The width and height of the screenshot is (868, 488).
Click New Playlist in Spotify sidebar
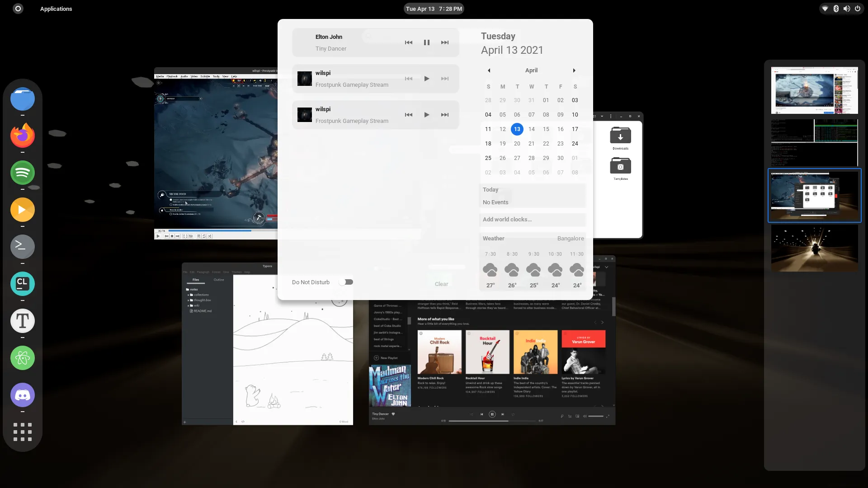point(386,358)
